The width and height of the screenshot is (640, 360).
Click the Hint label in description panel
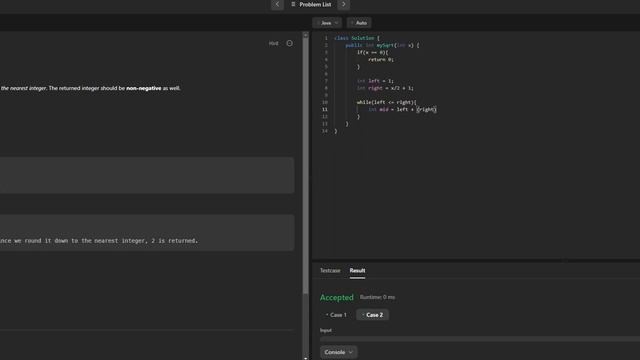coord(273,43)
